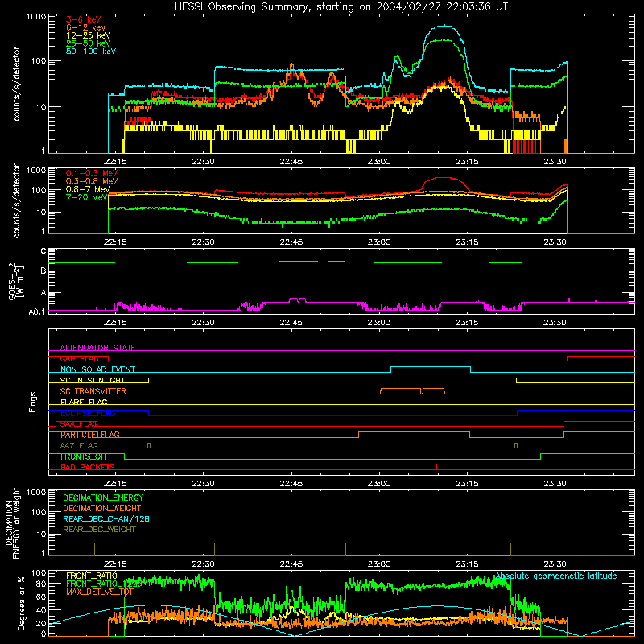The height and width of the screenshot is (644, 644).
Task: Select the 0.8-7 MeV legend label
Action: coord(88,189)
